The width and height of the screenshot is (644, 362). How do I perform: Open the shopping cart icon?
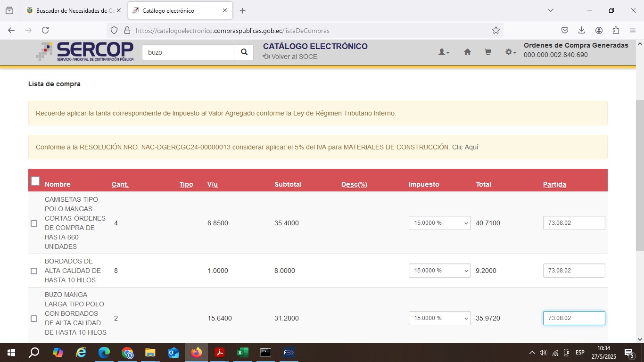coord(488,52)
